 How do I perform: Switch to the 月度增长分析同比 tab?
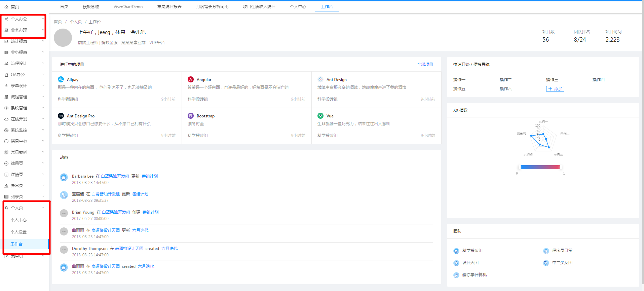[212, 7]
